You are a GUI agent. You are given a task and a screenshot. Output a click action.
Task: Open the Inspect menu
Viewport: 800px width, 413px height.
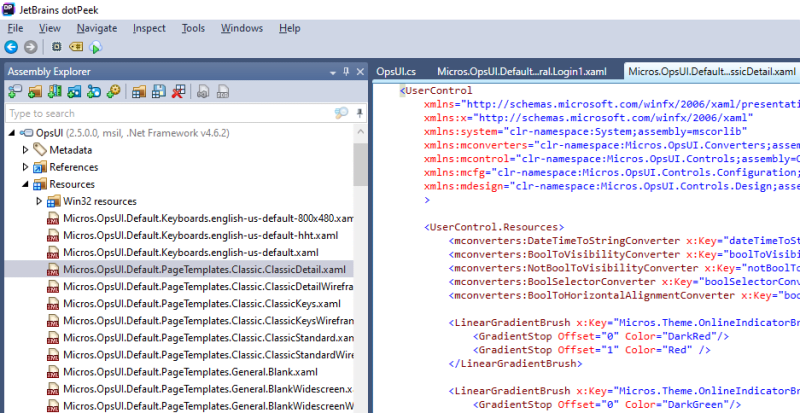[x=149, y=28]
